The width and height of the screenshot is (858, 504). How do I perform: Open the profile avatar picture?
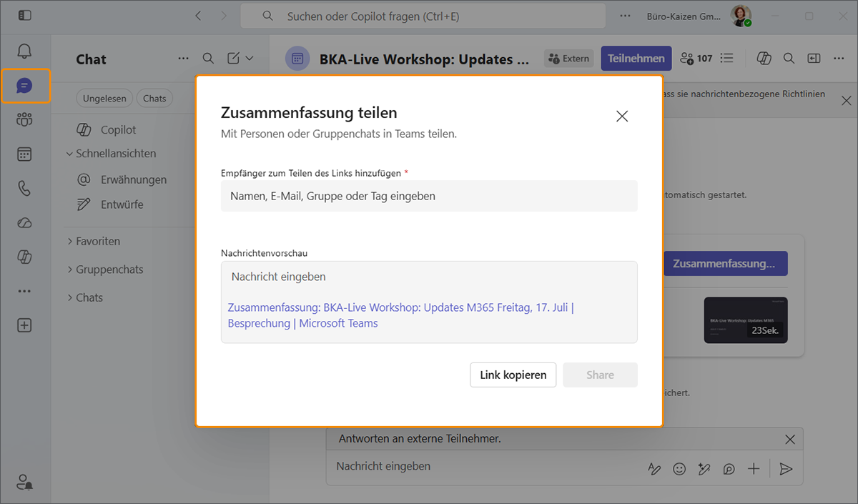pos(740,16)
